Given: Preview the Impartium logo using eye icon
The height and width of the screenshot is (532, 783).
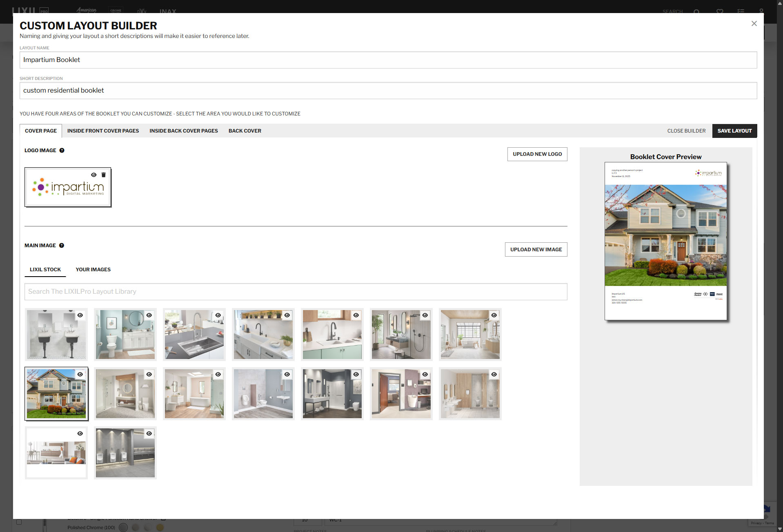Looking at the screenshot, I should (94, 175).
